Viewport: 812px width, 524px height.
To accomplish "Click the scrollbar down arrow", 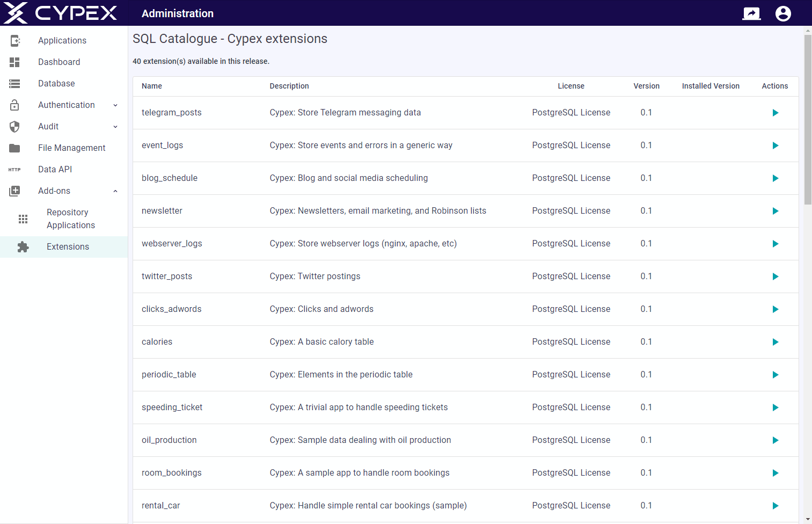I will 808,520.
